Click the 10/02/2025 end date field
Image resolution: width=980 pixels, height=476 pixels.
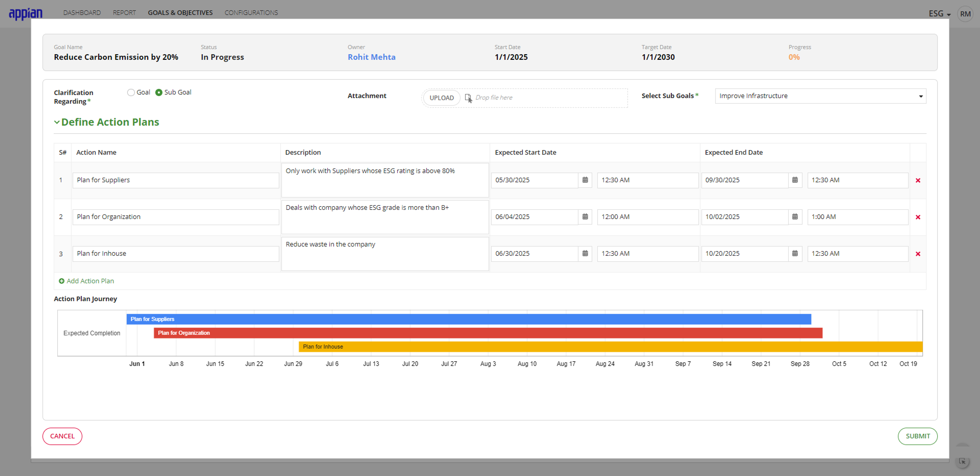point(744,217)
